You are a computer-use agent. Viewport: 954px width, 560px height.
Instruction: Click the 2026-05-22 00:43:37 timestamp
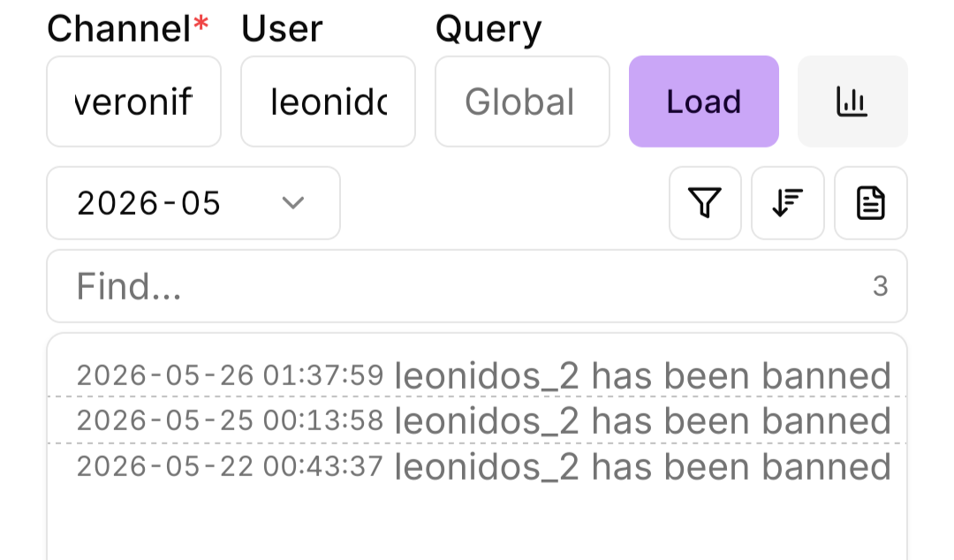(230, 467)
